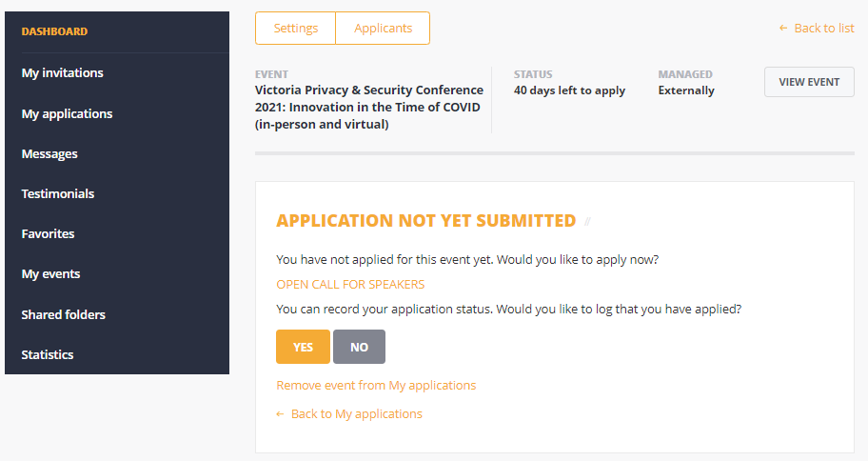Switch to the Applicants tab
This screenshot has height=461, width=868.
[383, 29]
